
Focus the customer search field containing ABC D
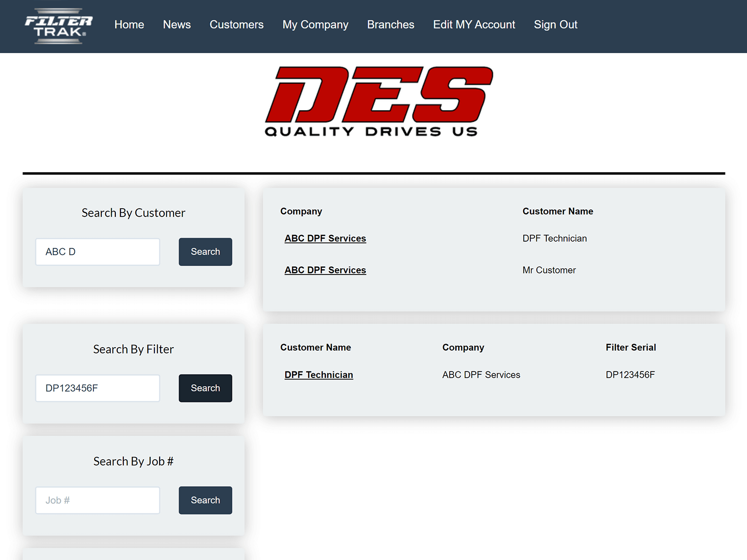point(98,252)
